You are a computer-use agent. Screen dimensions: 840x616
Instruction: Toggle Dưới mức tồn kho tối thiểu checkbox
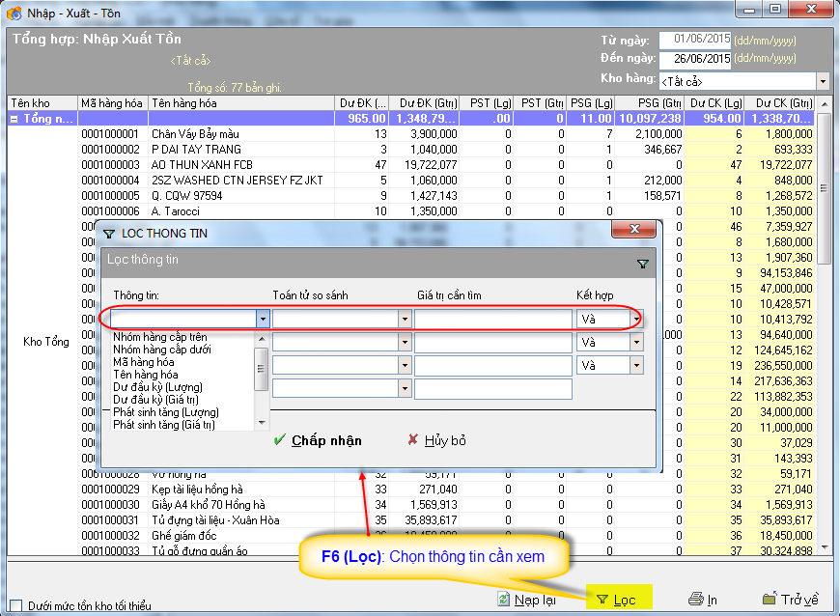pyautogui.click(x=15, y=605)
